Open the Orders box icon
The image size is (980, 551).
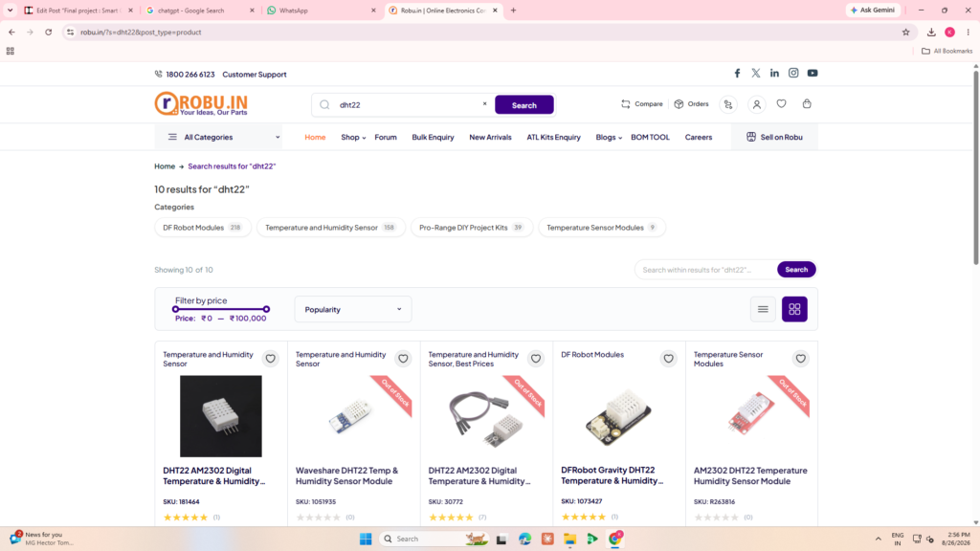click(679, 104)
